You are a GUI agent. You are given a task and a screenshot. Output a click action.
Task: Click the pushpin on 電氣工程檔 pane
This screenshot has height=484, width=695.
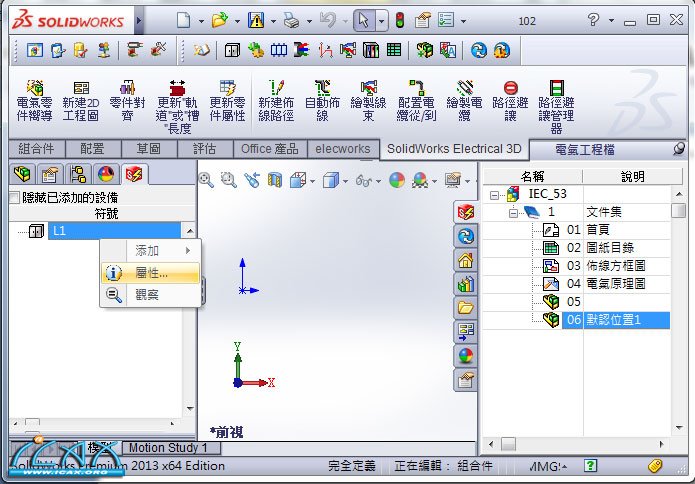point(679,149)
